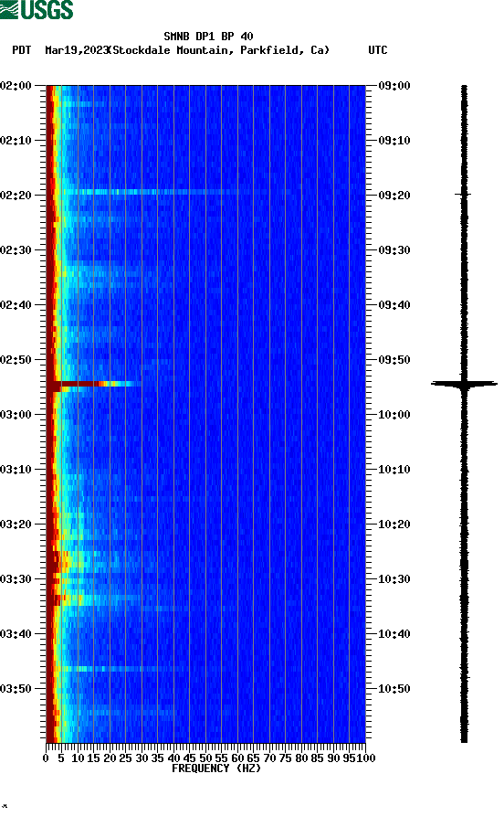Click the 'FREQUENCY (HZ)' axis title
This screenshot has height=816, width=504.
tap(215, 768)
